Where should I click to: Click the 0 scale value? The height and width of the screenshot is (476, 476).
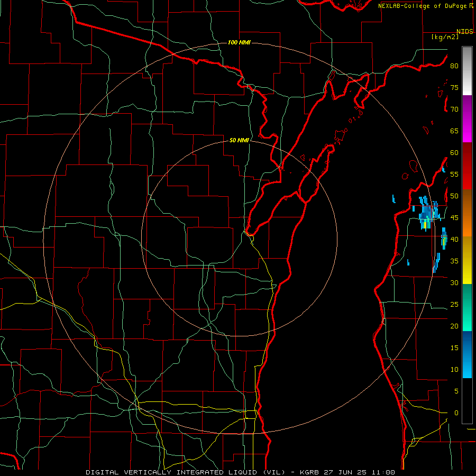point(456,413)
